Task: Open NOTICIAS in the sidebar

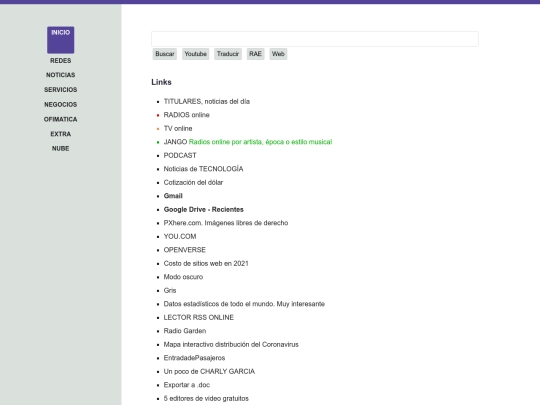Action: point(61,75)
